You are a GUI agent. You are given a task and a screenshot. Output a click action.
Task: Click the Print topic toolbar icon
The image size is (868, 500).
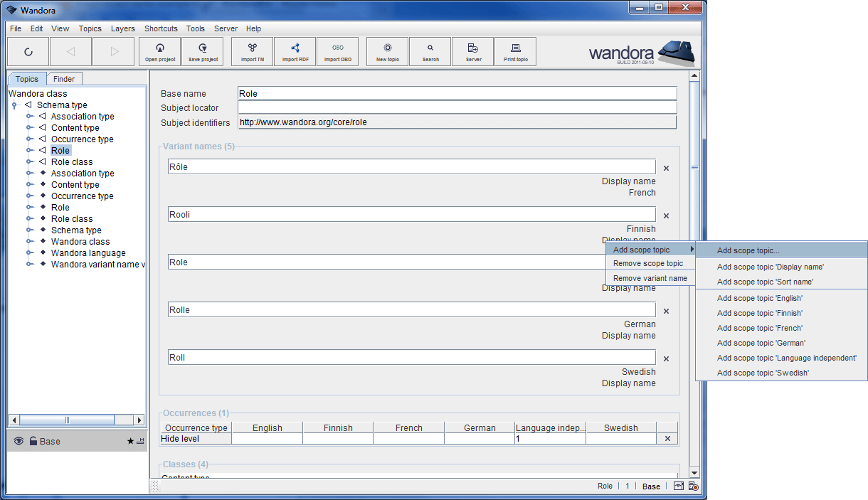515,51
